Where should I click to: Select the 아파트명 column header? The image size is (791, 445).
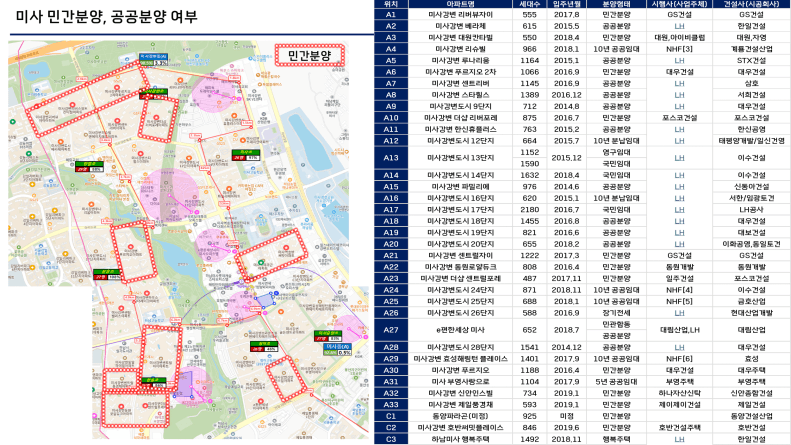tap(460, 4)
